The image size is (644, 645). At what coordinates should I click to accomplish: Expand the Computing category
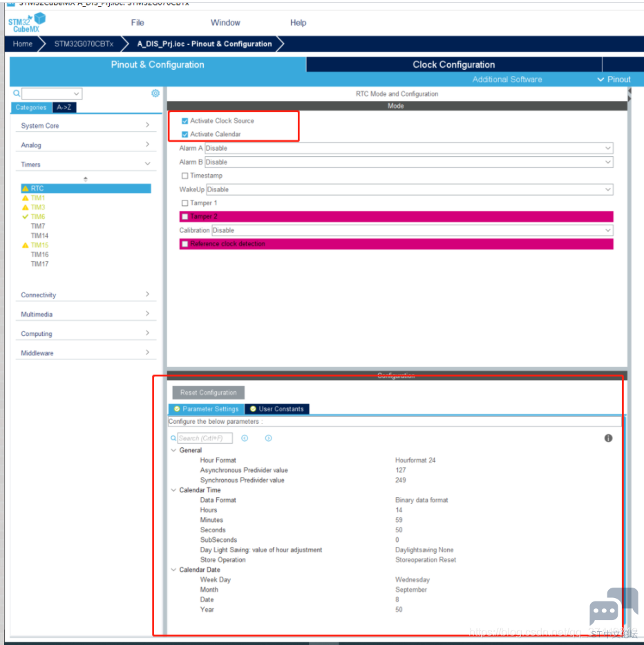pos(86,334)
